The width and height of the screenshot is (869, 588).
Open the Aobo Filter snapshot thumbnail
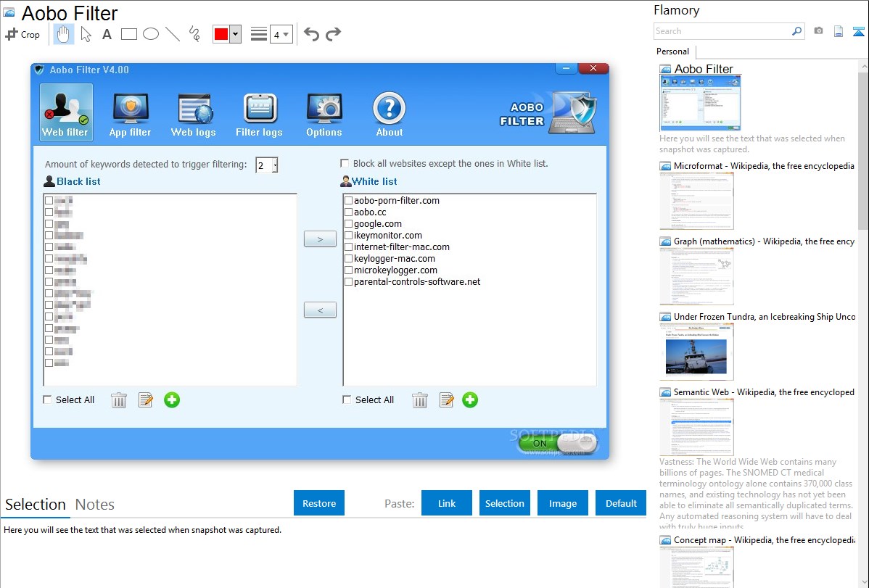(701, 104)
